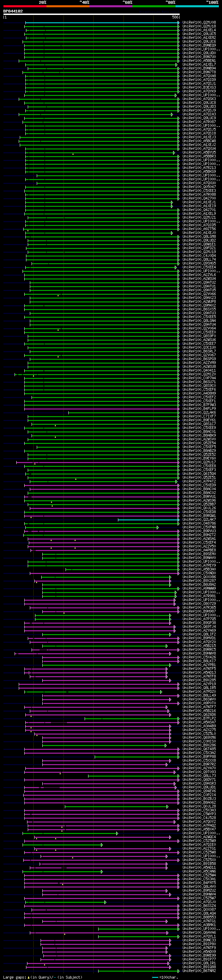Click the green 60–80% identity legend segment
The image size is (222, 980).
click(x=154, y=7)
